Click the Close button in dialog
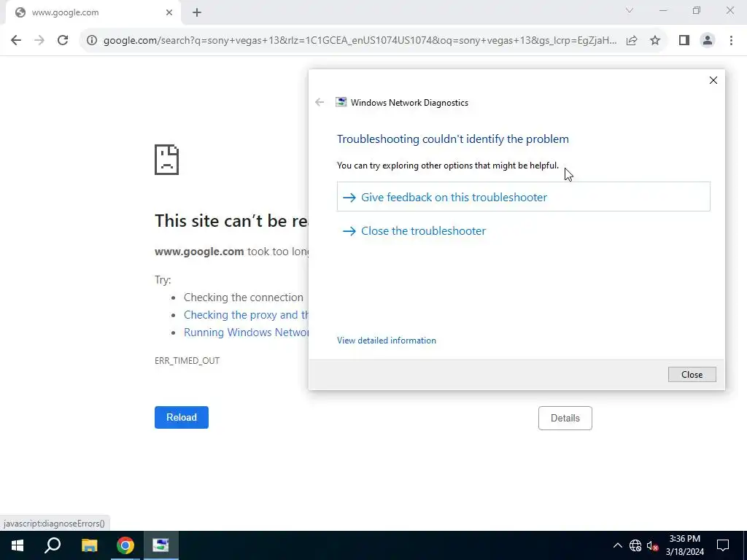The height and width of the screenshot is (560, 747). click(692, 375)
